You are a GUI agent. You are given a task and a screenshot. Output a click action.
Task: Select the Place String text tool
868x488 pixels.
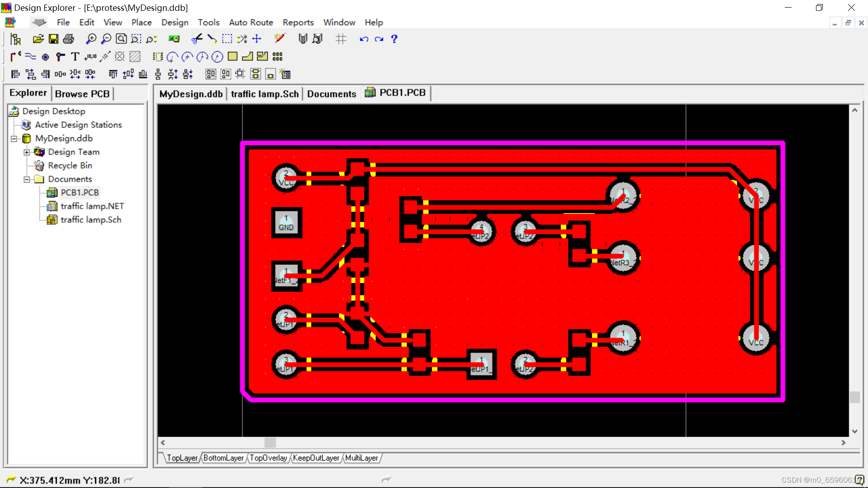click(75, 56)
